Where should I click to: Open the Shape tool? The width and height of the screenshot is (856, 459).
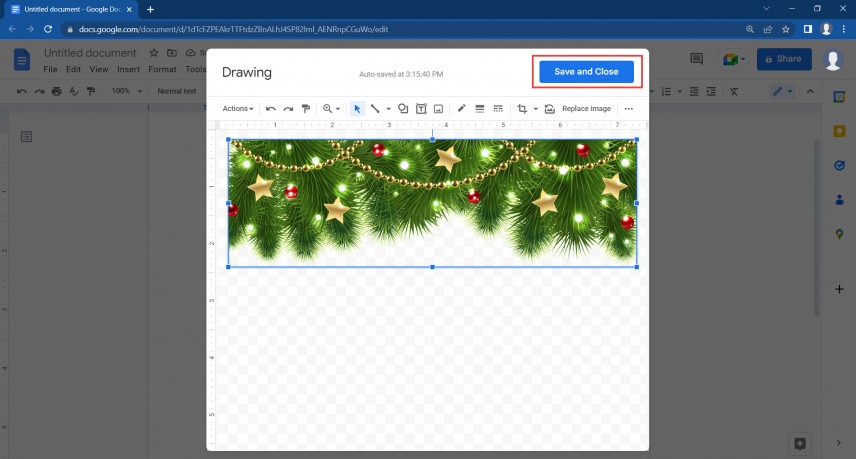(403, 108)
